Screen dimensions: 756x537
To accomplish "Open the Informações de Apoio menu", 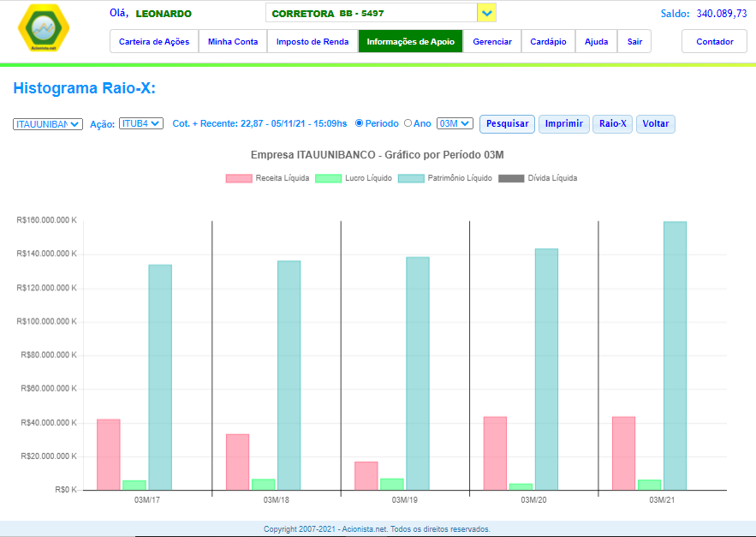I will point(410,41).
